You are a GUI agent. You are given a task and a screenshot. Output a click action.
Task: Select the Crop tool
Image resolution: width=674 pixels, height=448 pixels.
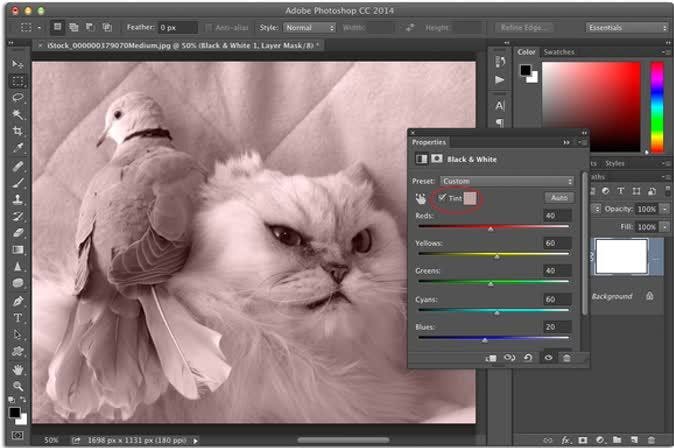[x=17, y=131]
